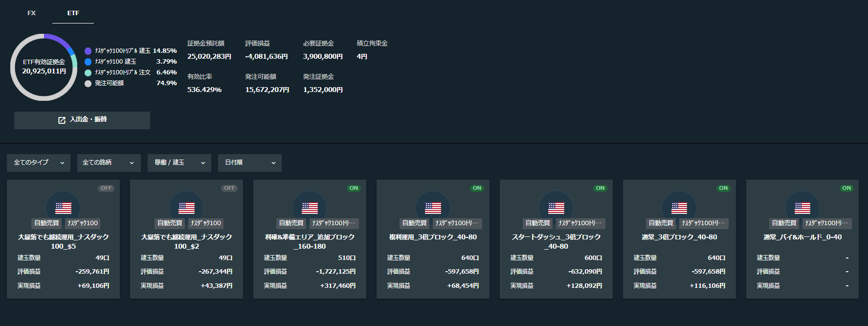Toggle the ON switch on 利確&準備エリア card
This screenshot has width=868, height=326.
[354, 188]
